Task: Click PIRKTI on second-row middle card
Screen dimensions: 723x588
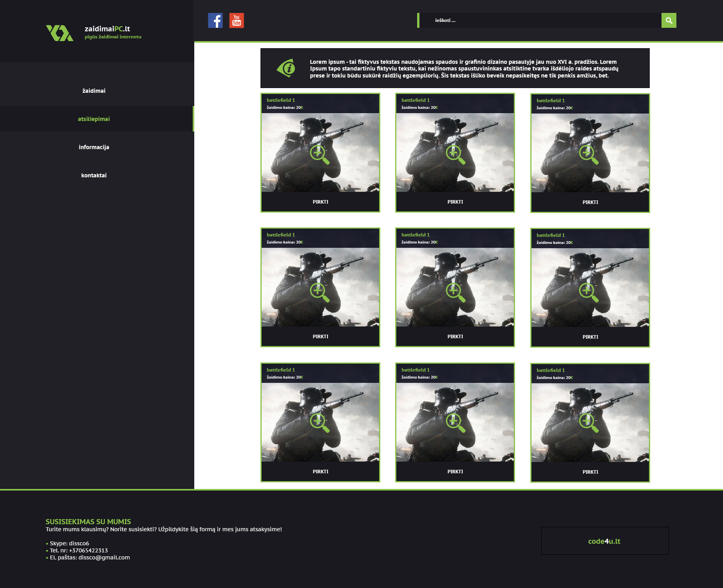Action: coord(455,337)
